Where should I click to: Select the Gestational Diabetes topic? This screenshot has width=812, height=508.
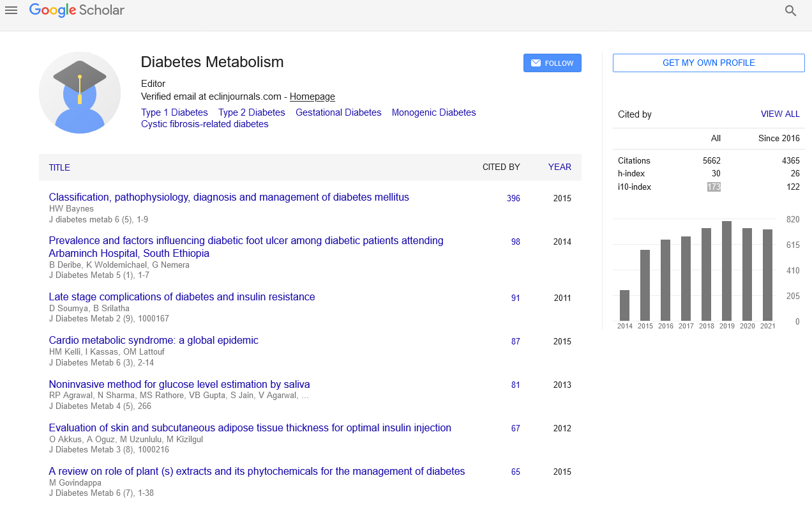click(338, 112)
